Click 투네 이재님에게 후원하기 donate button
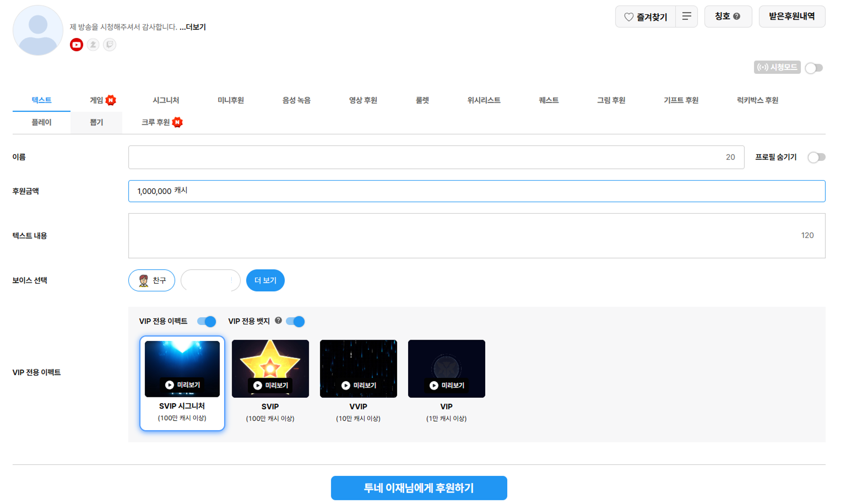Screen dimensions: 846x504 (419, 488)
